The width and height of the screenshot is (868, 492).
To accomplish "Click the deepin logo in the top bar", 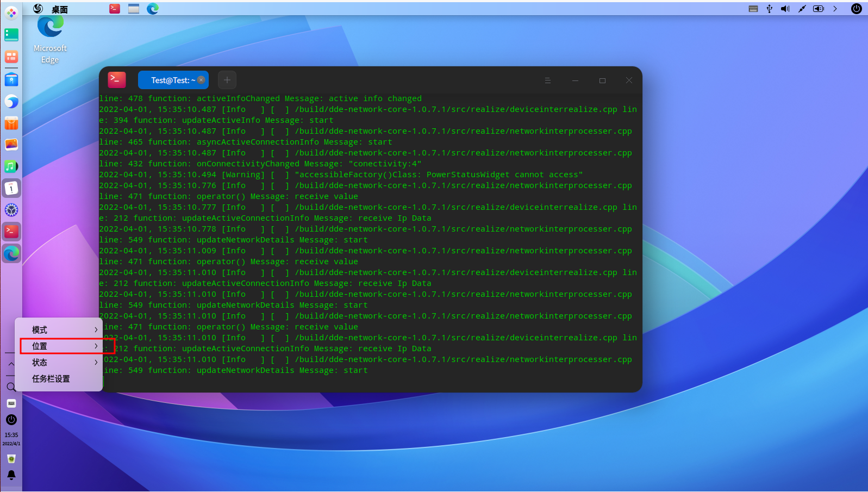I will [38, 9].
